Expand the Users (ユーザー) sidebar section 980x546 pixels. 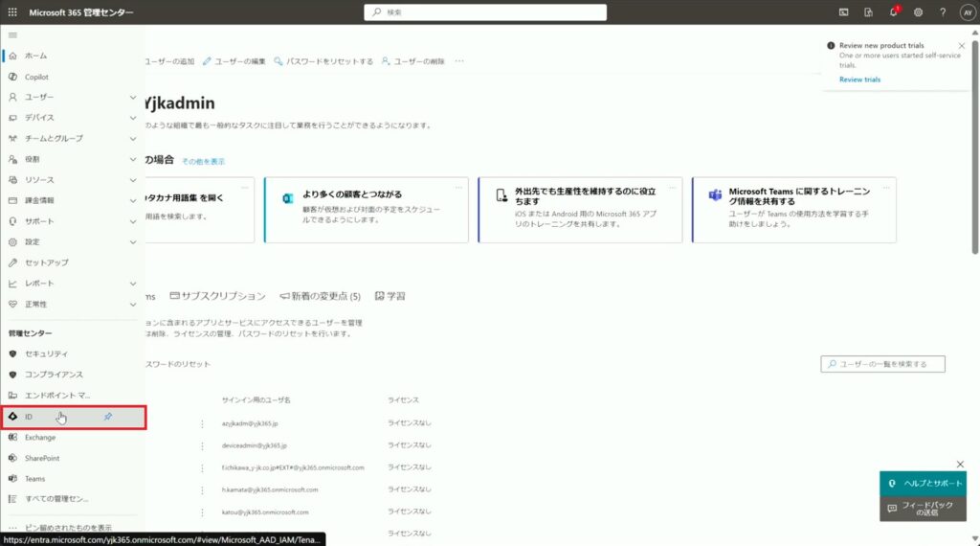(x=132, y=98)
